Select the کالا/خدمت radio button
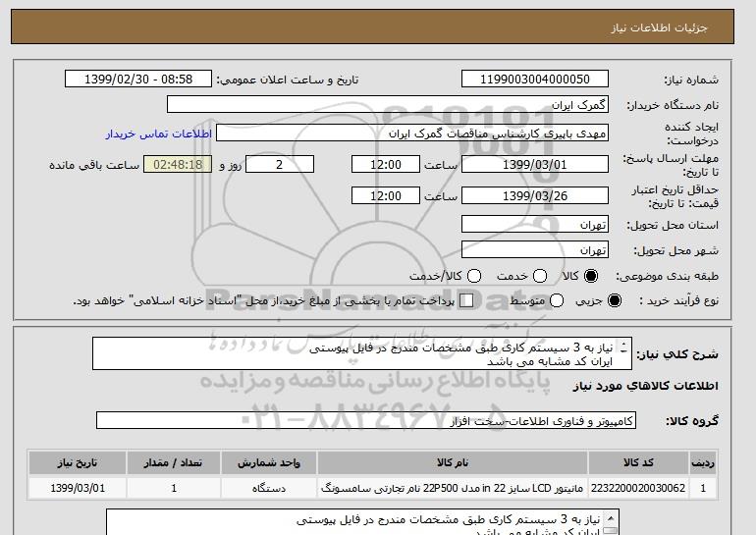This screenshot has height=535, width=756. tap(474, 276)
